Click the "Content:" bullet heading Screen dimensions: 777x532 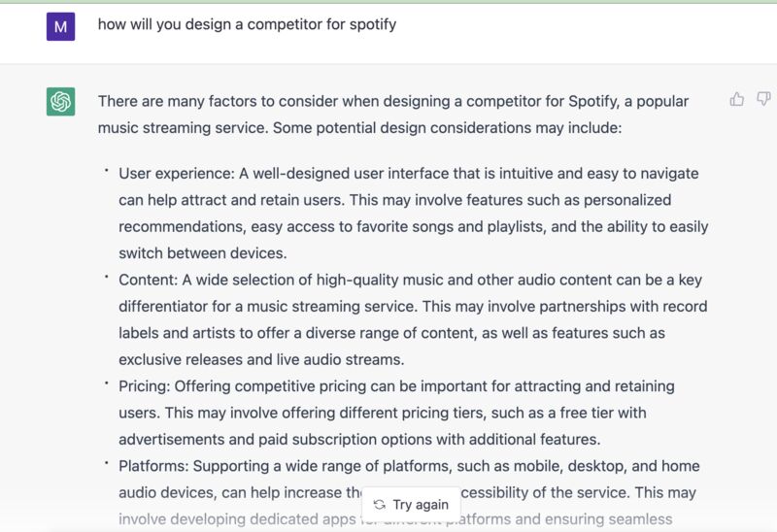pos(149,280)
